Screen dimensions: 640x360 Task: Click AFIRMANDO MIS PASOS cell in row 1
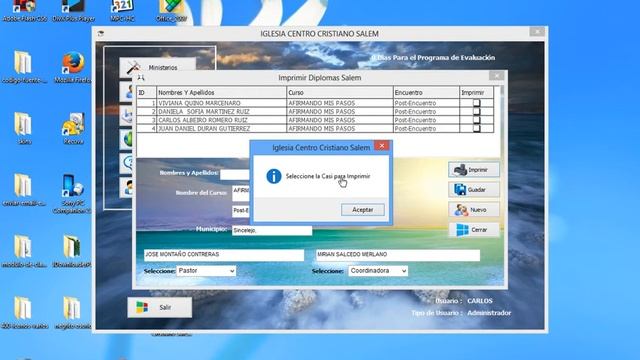[340, 103]
